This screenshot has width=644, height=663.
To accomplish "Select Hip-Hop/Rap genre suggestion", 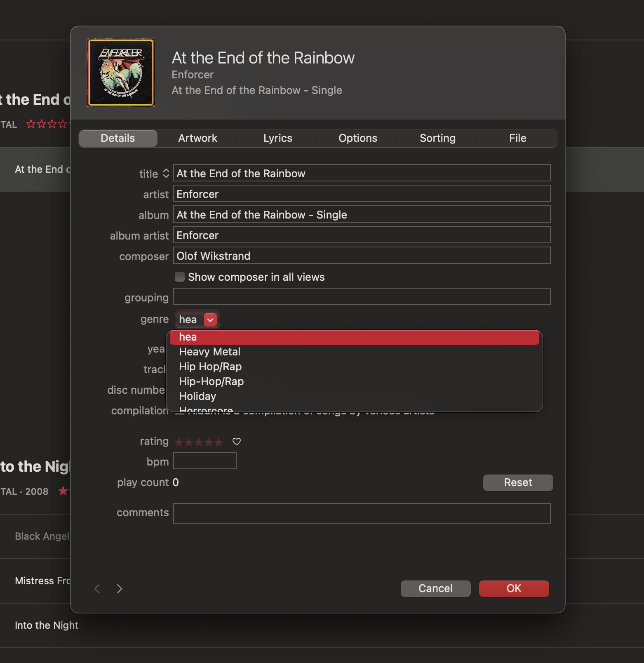I will pos(211,381).
